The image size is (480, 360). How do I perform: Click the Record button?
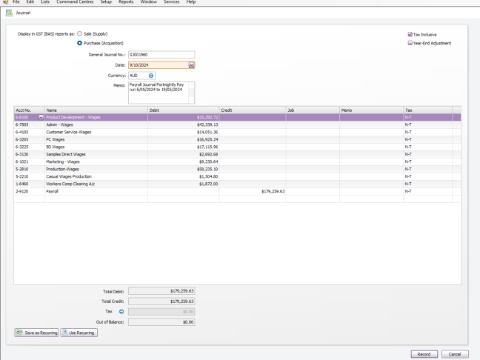point(424,354)
